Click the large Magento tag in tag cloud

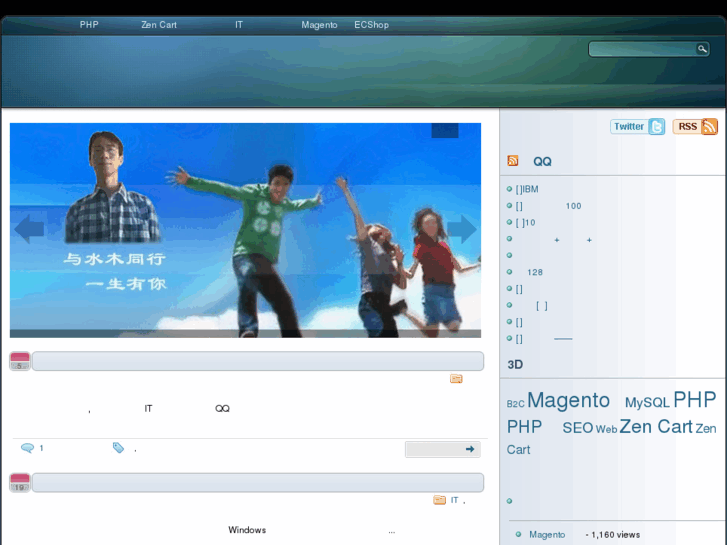[568, 401]
